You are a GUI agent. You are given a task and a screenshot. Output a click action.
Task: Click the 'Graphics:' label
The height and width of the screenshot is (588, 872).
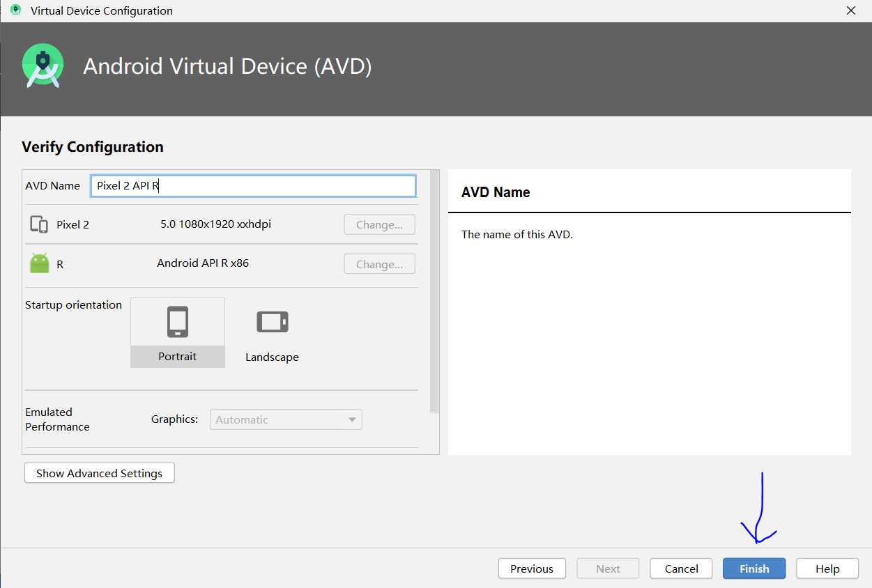click(x=175, y=419)
